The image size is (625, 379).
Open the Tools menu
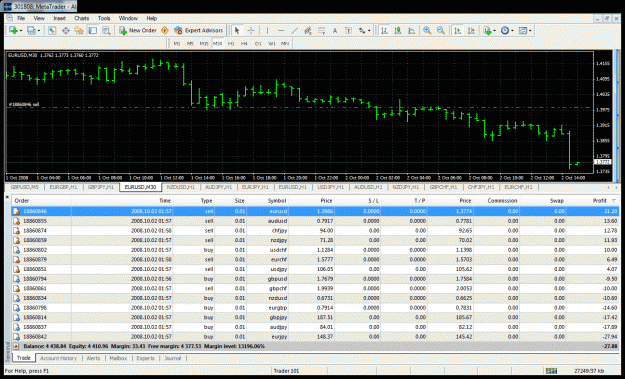point(104,18)
